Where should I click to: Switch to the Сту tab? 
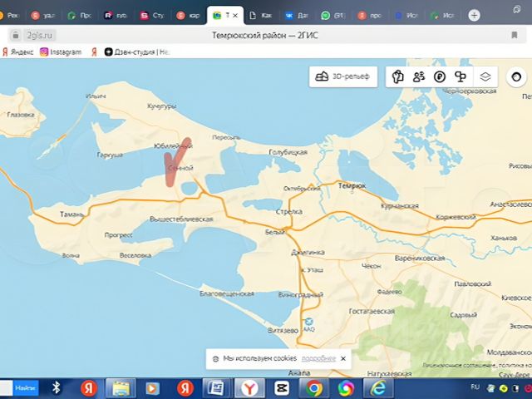click(153, 15)
